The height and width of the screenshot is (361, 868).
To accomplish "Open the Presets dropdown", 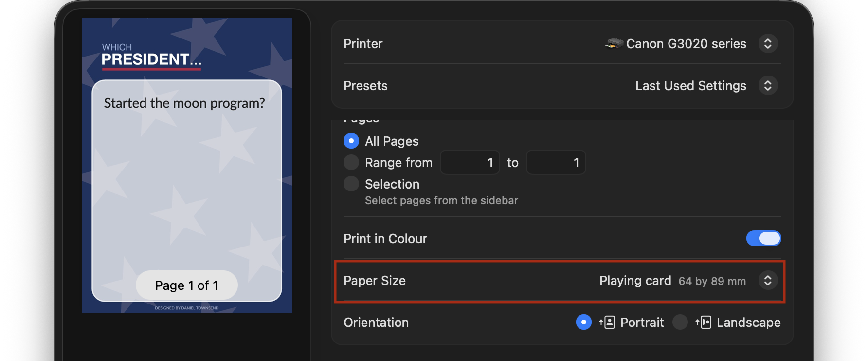I will click(768, 85).
